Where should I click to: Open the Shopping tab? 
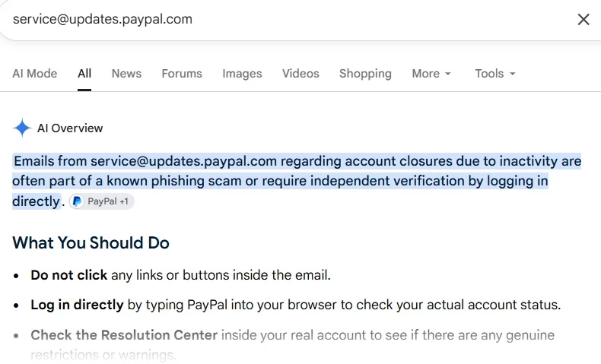coord(365,74)
